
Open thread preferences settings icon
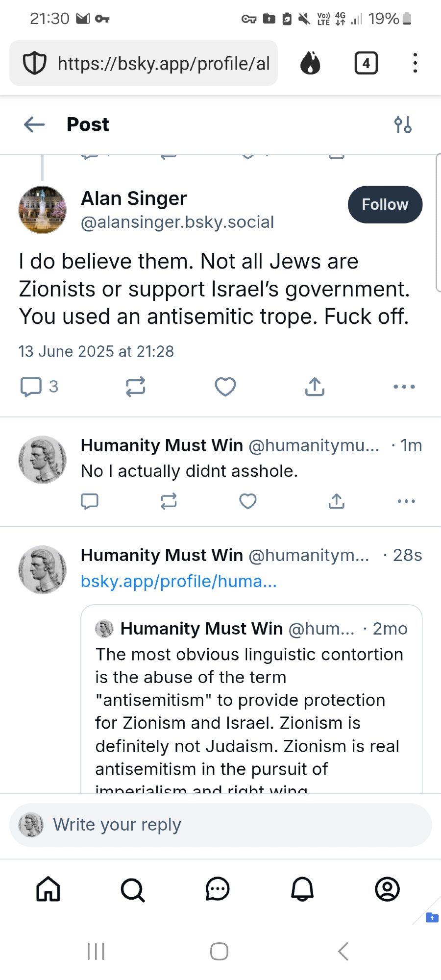pos(403,125)
